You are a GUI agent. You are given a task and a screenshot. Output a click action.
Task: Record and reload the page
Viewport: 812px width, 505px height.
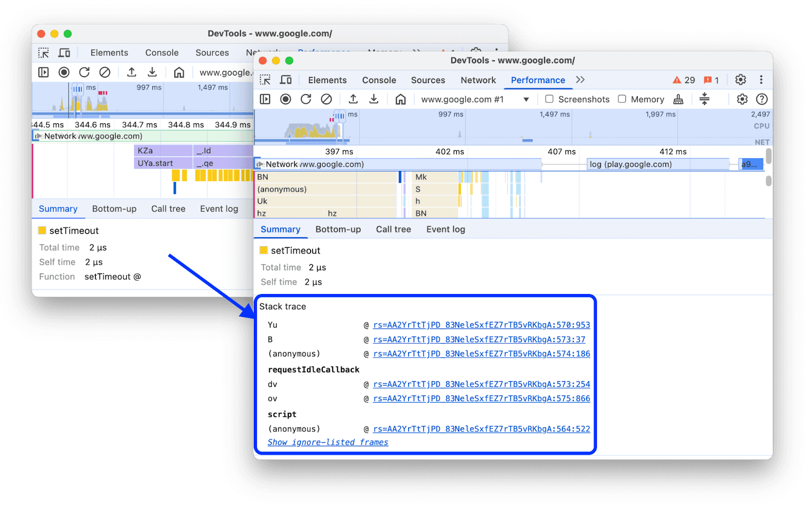[306, 99]
